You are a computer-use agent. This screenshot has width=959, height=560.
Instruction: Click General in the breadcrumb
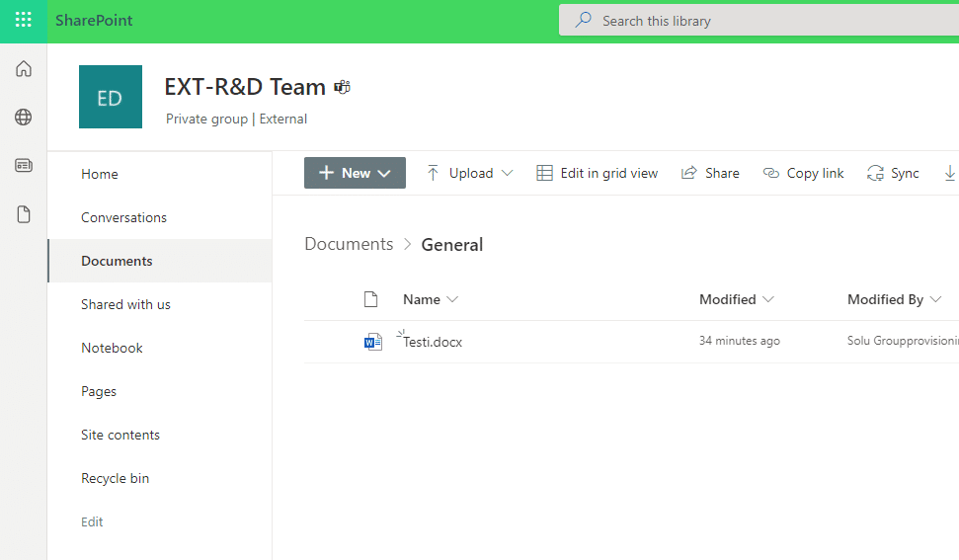tap(452, 245)
